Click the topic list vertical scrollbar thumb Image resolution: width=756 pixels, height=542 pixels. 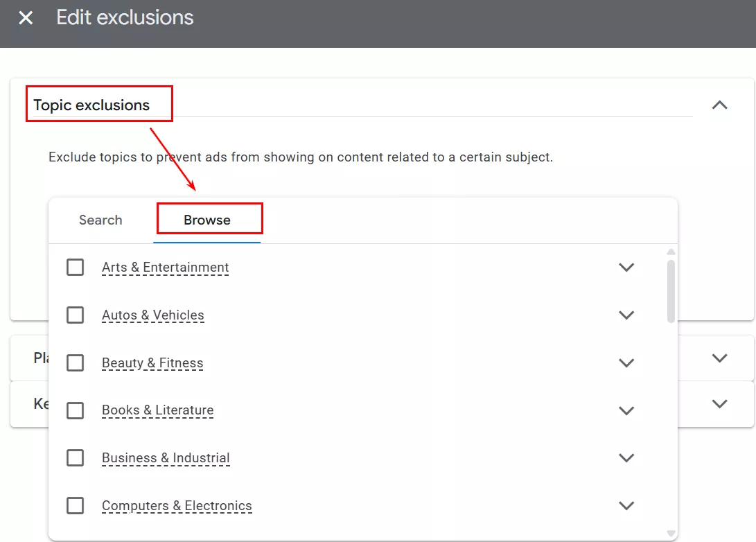point(671,291)
